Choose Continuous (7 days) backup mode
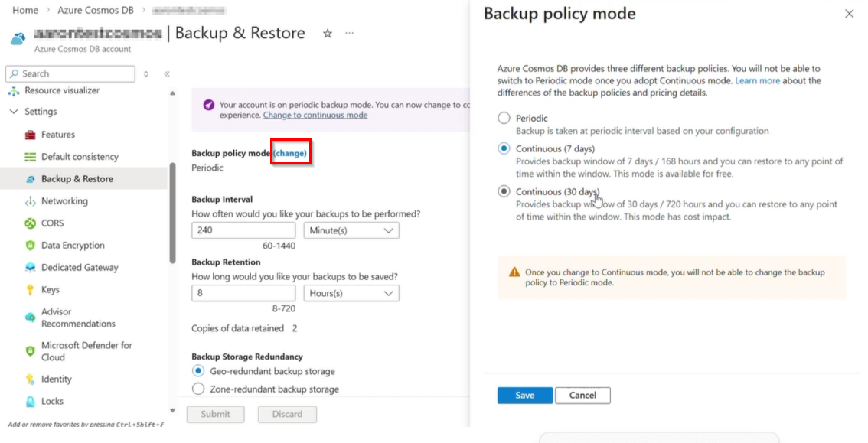 pos(504,148)
